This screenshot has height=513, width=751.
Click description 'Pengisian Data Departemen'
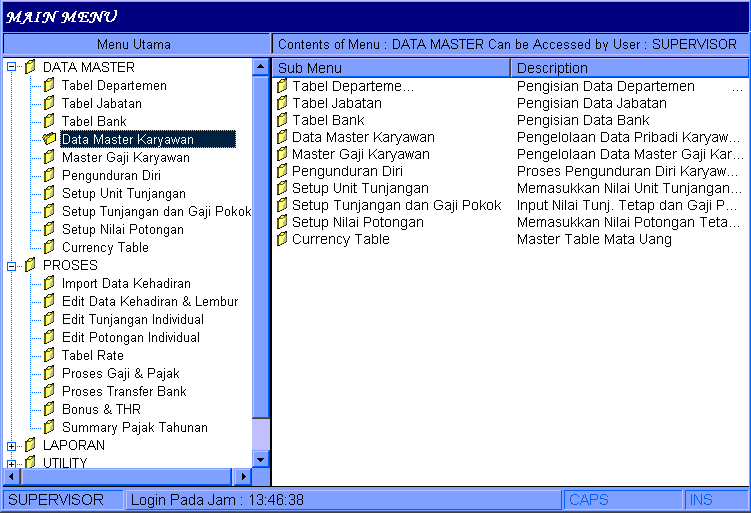(x=606, y=86)
